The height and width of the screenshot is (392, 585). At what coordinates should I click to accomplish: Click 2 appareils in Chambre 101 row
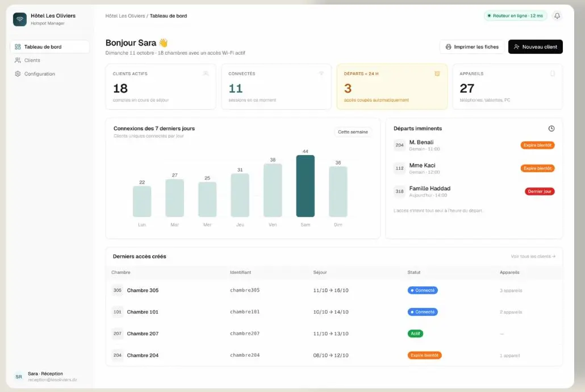click(x=511, y=312)
